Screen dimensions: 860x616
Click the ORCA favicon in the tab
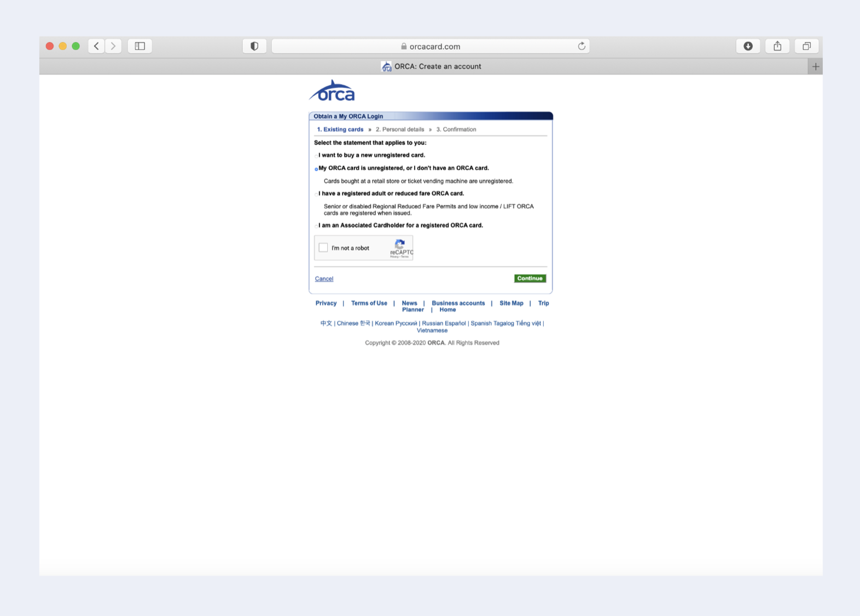pos(386,67)
